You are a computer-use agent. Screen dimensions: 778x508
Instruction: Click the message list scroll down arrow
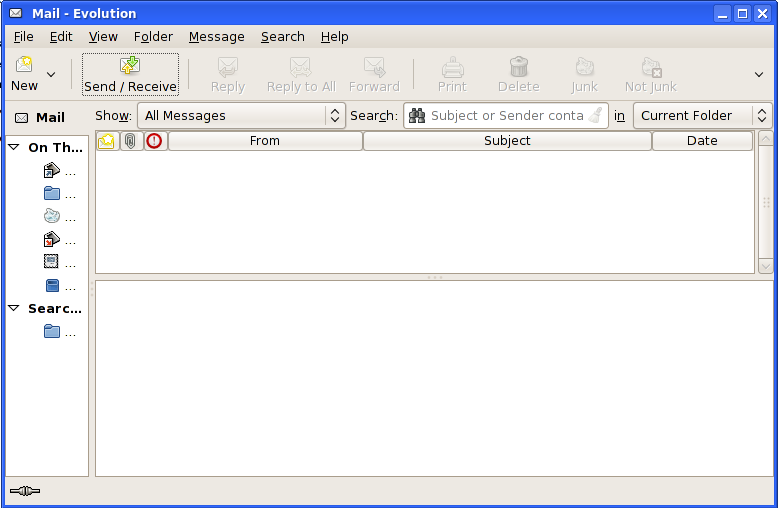coord(766,266)
